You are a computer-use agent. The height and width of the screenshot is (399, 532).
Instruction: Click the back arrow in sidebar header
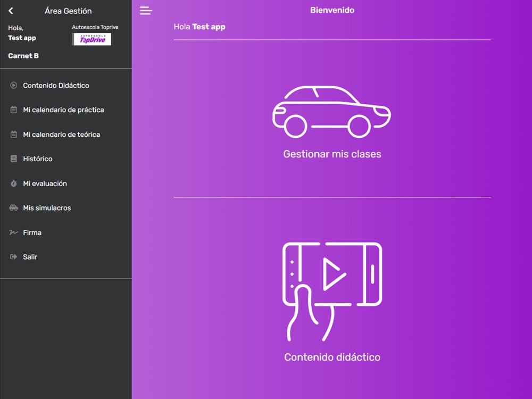(x=11, y=11)
